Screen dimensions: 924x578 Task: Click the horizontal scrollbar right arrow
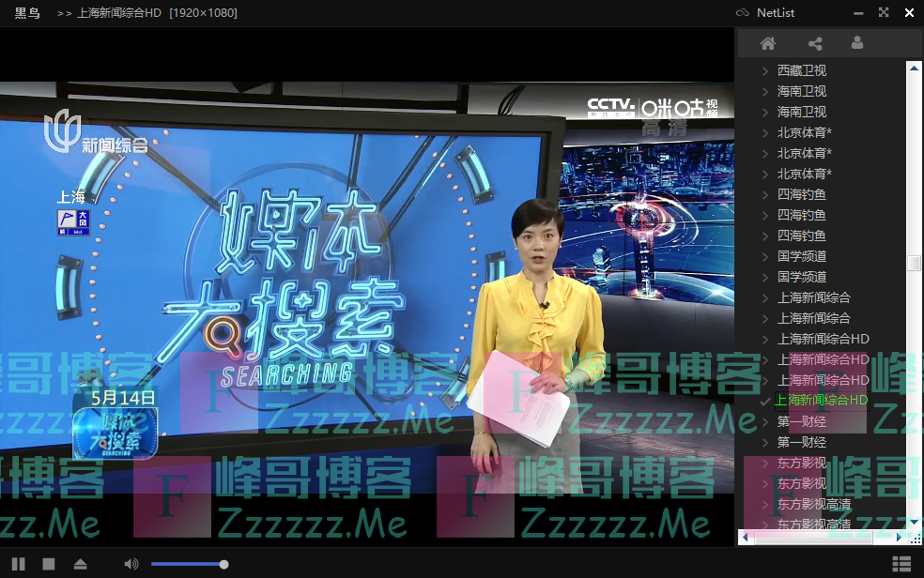tap(899, 538)
